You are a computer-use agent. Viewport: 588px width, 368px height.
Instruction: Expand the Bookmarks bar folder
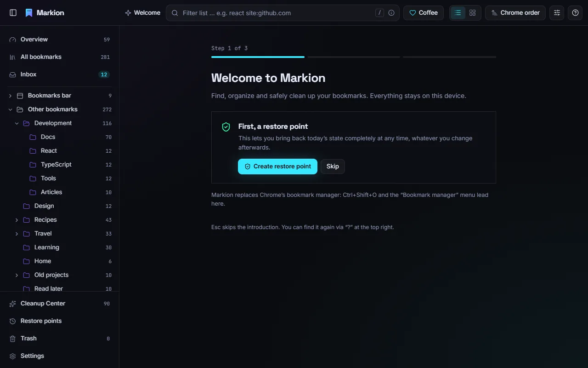10,96
